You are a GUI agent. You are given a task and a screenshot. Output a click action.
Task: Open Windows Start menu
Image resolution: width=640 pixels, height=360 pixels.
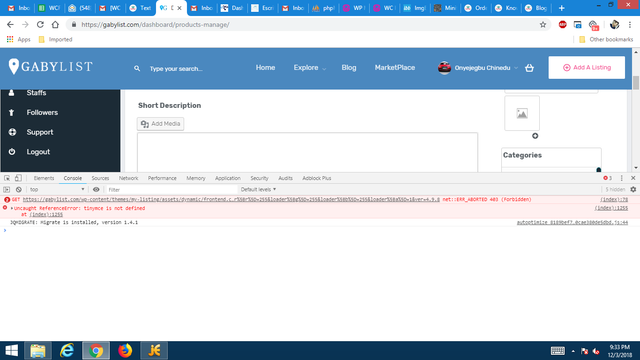point(11,351)
